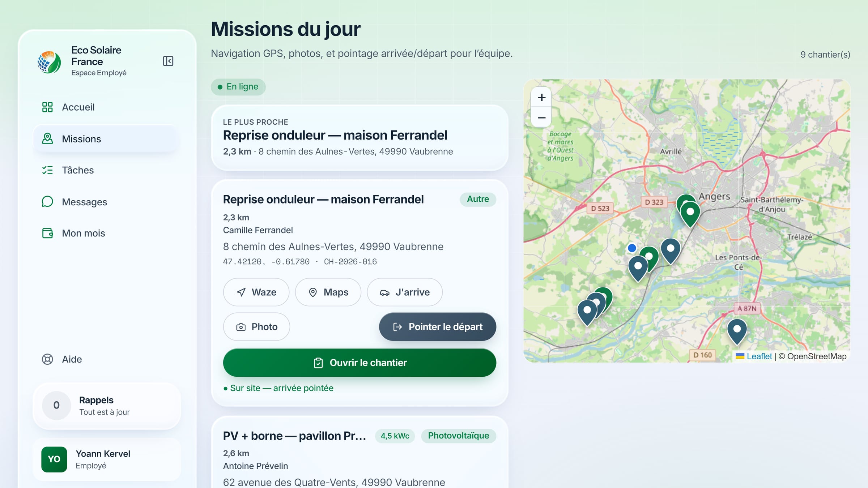The height and width of the screenshot is (488, 868).
Task: Add a Photo to the Ferrandel mission
Action: pyautogui.click(x=256, y=327)
